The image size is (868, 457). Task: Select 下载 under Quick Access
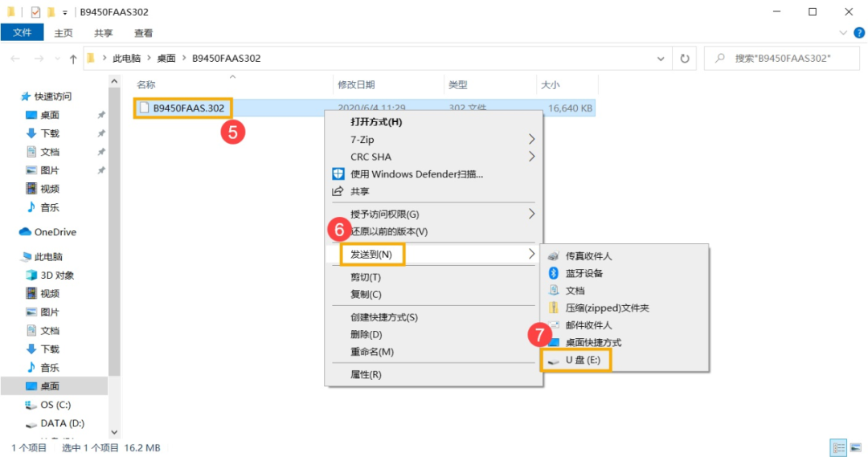click(x=50, y=133)
